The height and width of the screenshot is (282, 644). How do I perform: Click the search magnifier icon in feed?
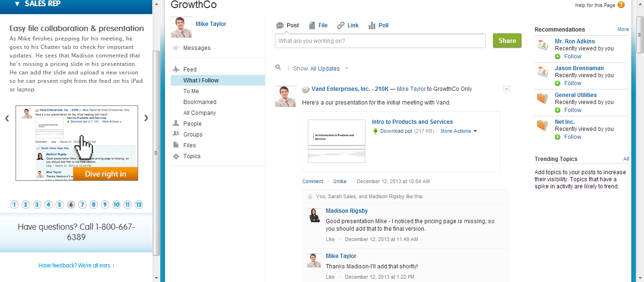(x=278, y=68)
